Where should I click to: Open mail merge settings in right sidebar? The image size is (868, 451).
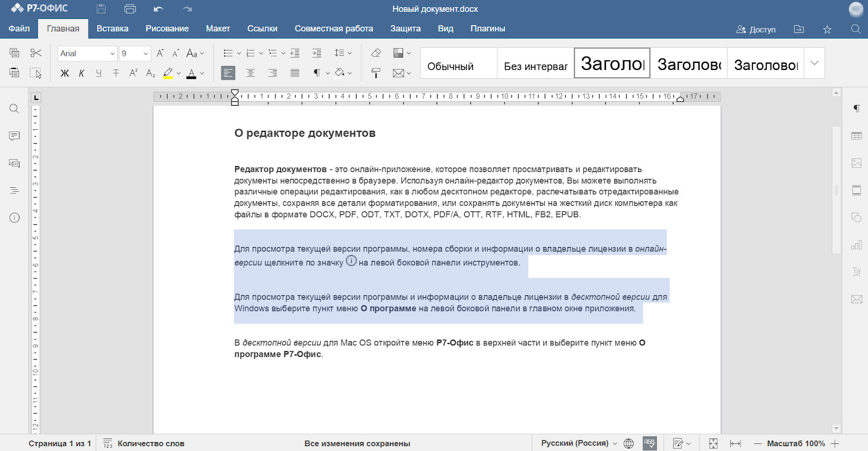(857, 299)
